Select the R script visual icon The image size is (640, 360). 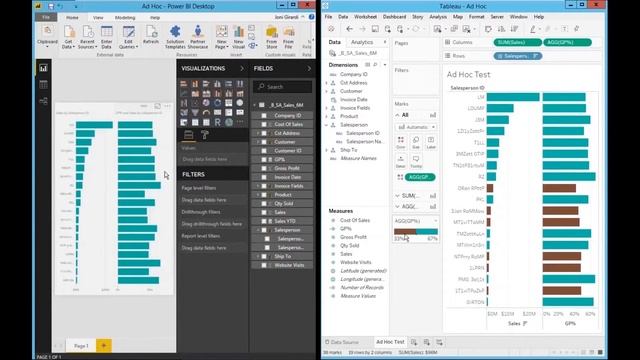click(x=218, y=122)
